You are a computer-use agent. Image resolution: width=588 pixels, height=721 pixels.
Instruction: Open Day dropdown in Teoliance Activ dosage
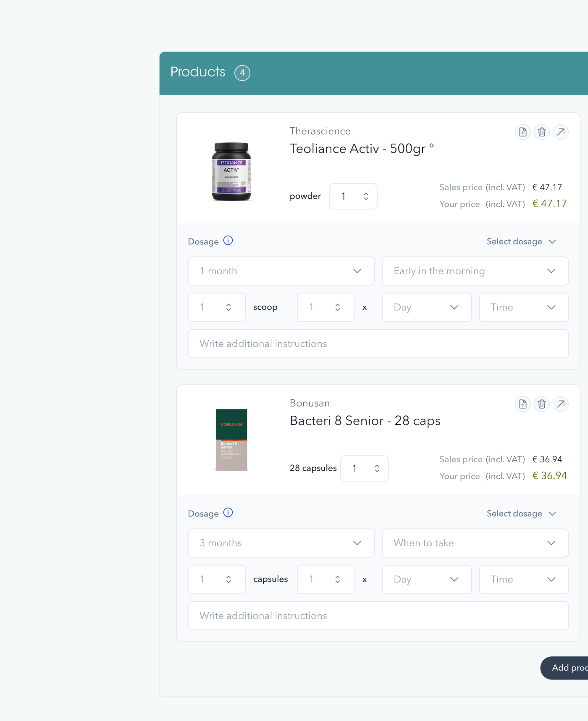tap(427, 307)
